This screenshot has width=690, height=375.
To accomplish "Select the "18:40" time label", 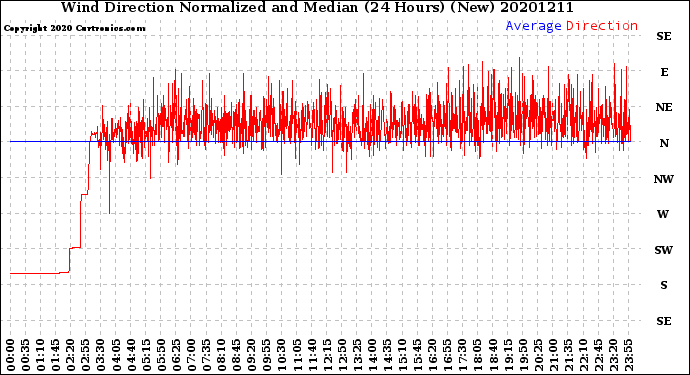I will (x=493, y=355).
